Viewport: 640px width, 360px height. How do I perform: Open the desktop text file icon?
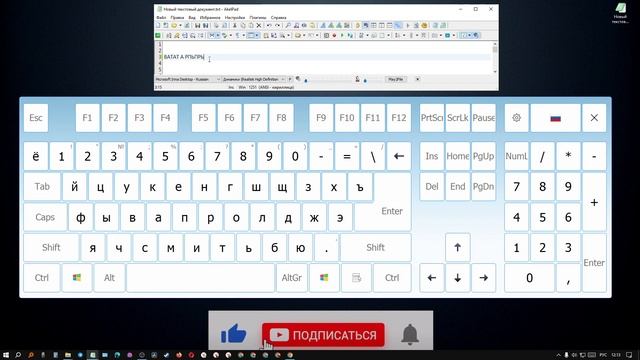[620, 12]
